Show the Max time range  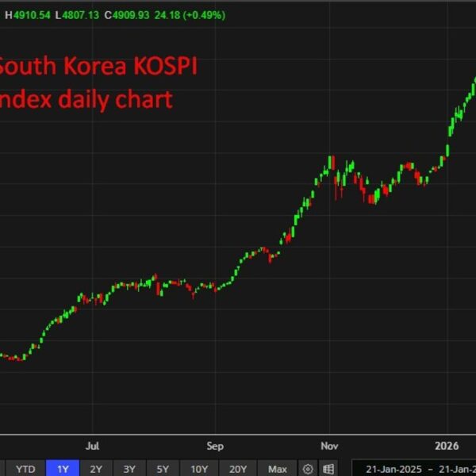point(278,469)
